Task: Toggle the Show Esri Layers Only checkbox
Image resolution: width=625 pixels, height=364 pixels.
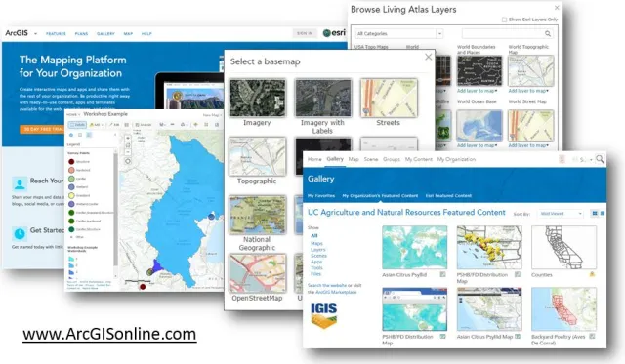Action: [x=504, y=20]
